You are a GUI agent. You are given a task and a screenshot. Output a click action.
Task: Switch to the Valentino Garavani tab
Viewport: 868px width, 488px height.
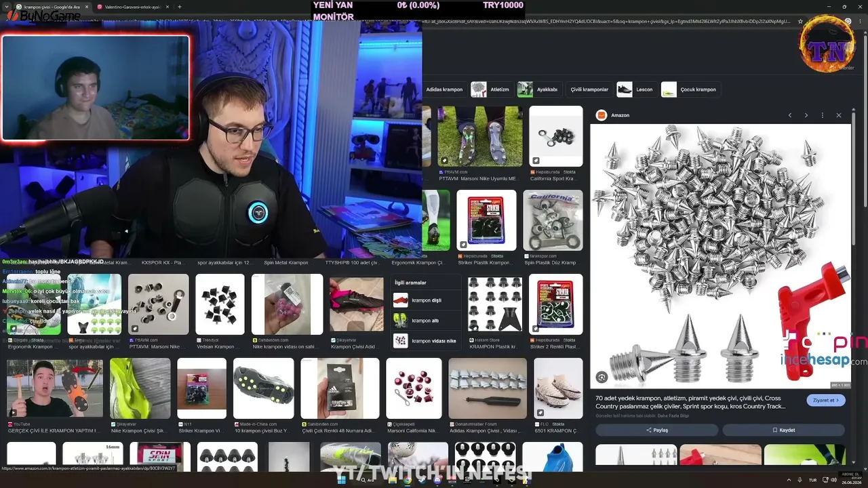click(133, 7)
